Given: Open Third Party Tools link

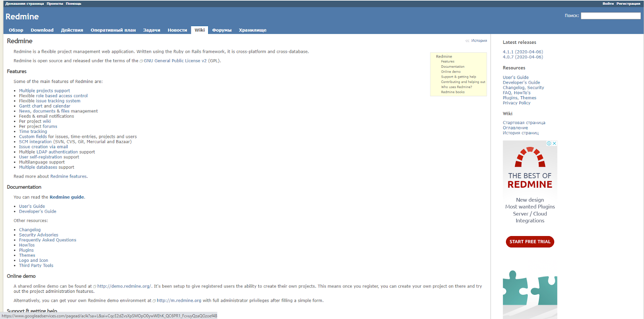Looking at the screenshot, I should pyautogui.click(x=36, y=265).
